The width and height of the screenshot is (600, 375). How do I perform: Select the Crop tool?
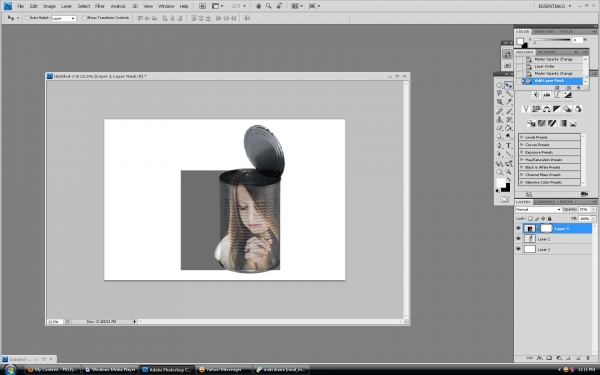coord(500,102)
